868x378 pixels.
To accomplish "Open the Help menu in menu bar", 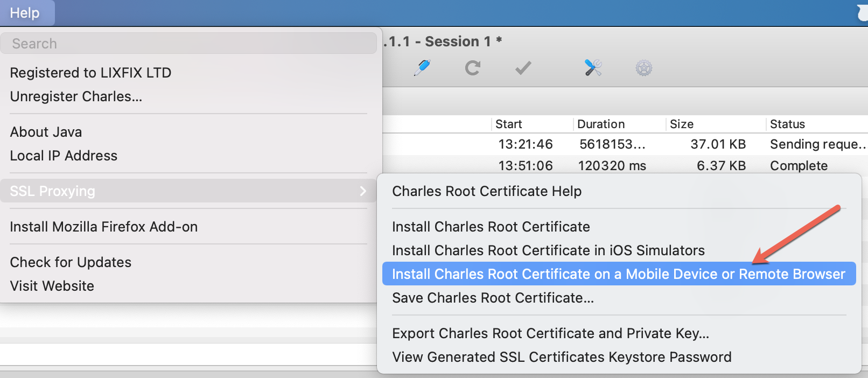I will (x=25, y=13).
